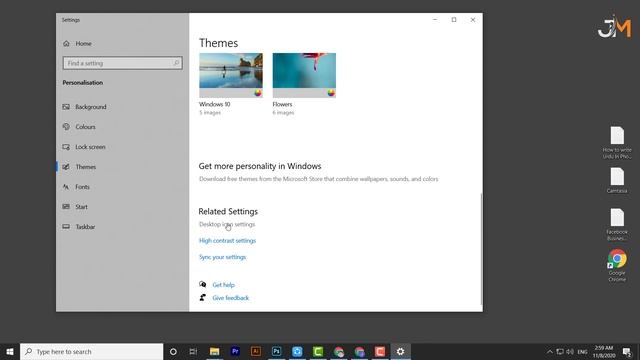640x360 pixels.
Task: Open the green Camtasia icon on the taskbar
Action: point(318,351)
